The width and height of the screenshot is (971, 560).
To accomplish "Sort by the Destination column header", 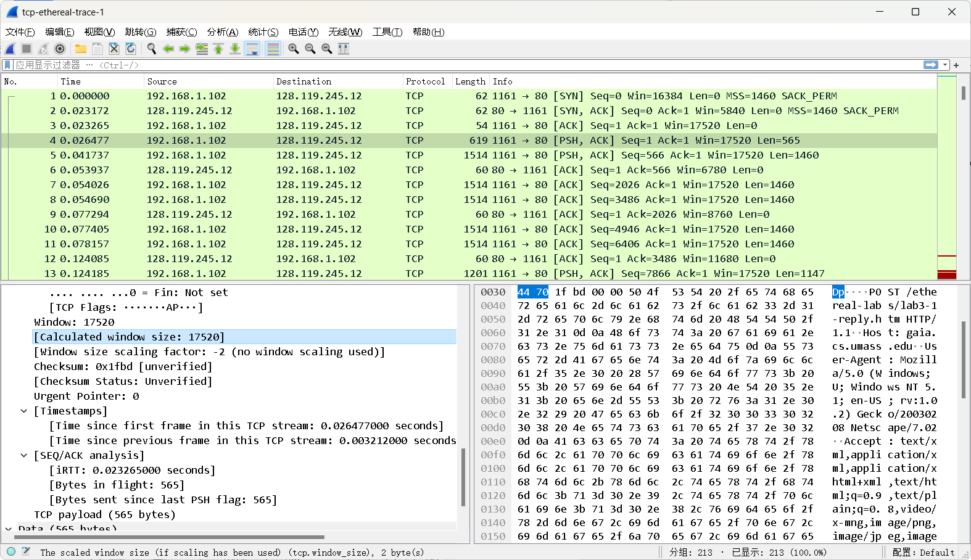I will coord(338,81).
